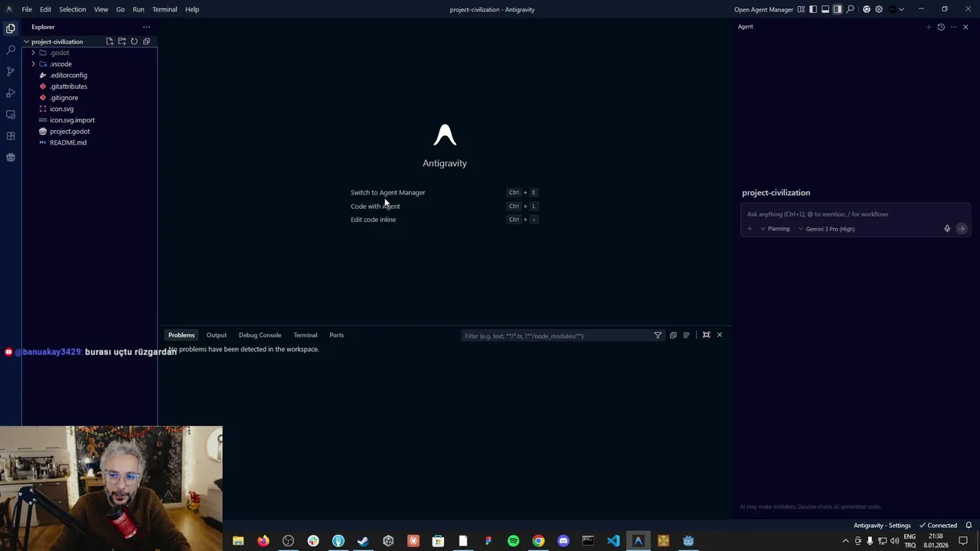Open the Gemini 3 Pro model selector
Viewport: 980px width, 551px height.
(x=827, y=229)
